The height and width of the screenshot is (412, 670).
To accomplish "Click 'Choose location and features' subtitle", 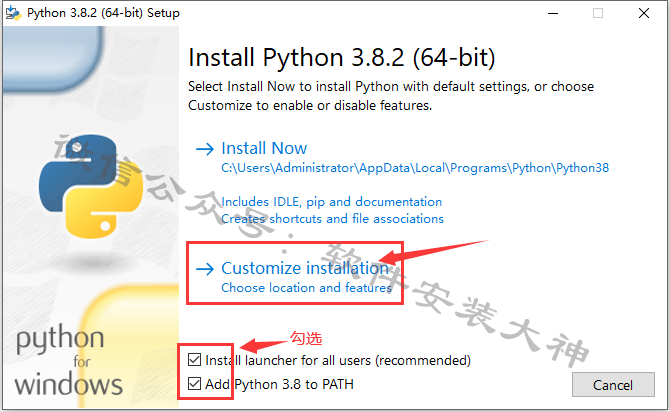I will [x=306, y=288].
